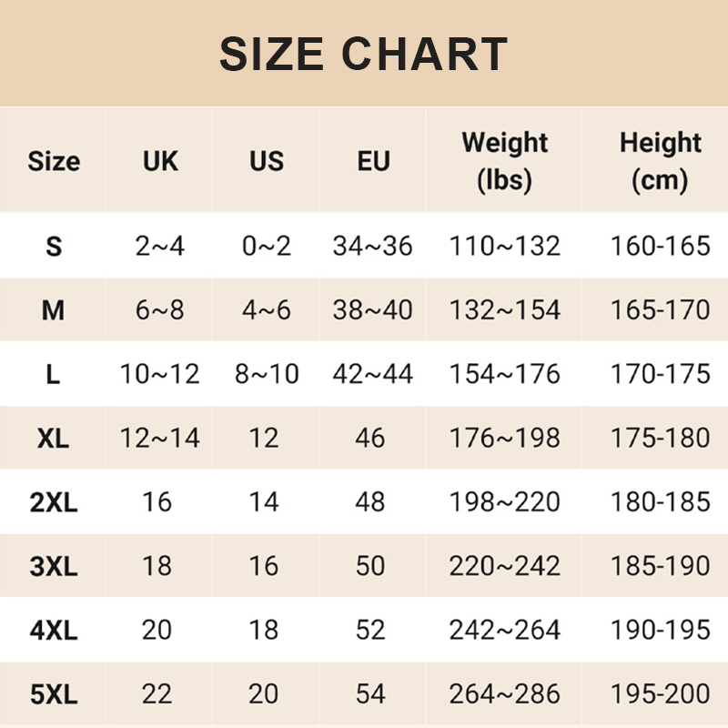The width and height of the screenshot is (728, 728).
Task: Click the SIZE CHART title
Action: 363,55
